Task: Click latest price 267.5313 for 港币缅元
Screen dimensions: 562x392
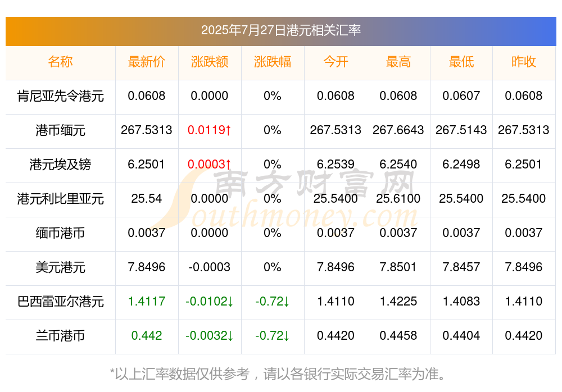Action: click(147, 130)
